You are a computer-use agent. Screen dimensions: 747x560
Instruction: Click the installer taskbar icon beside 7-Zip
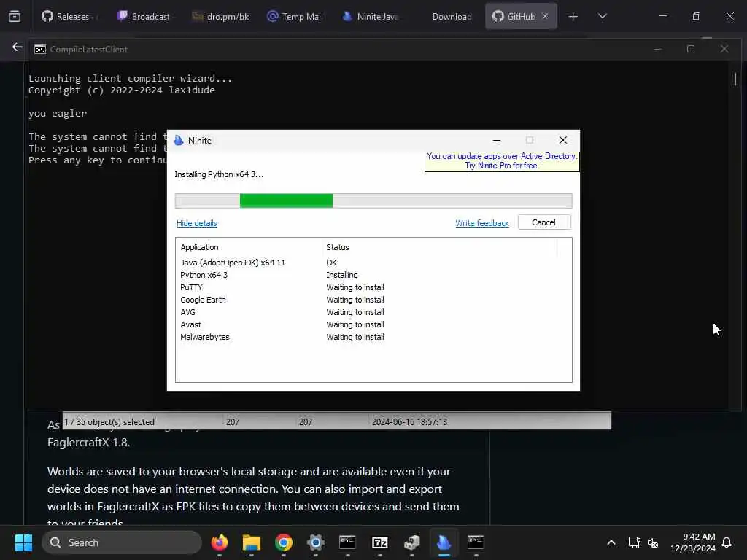(x=411, y=542)
